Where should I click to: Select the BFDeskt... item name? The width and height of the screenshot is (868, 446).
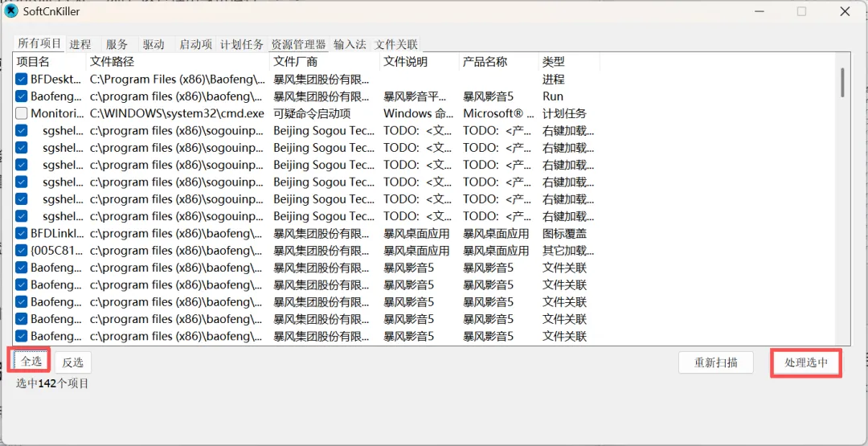point(58,79)
